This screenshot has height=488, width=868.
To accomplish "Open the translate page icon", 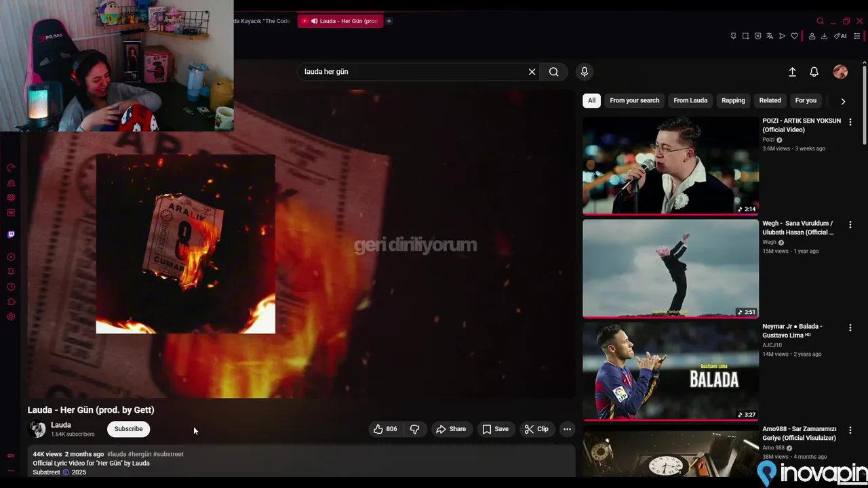I will (770, 36).
